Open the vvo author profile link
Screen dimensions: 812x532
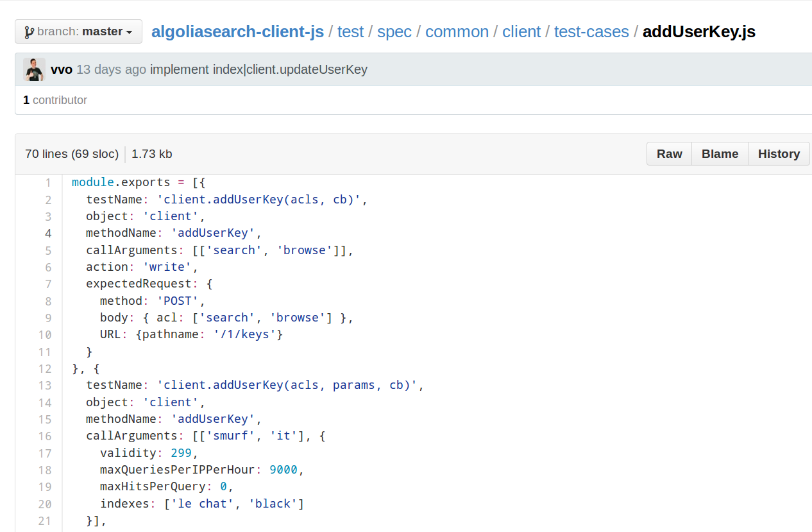click(x=62, y=69)
